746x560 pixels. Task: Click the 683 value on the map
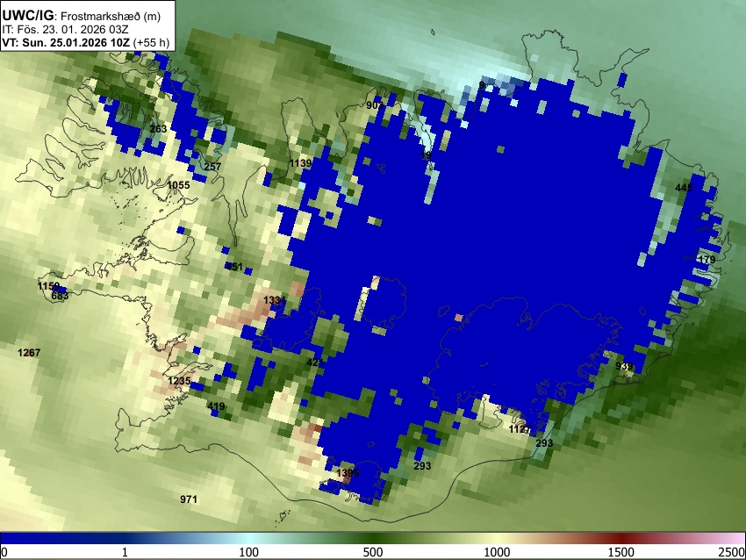(60, 296)
